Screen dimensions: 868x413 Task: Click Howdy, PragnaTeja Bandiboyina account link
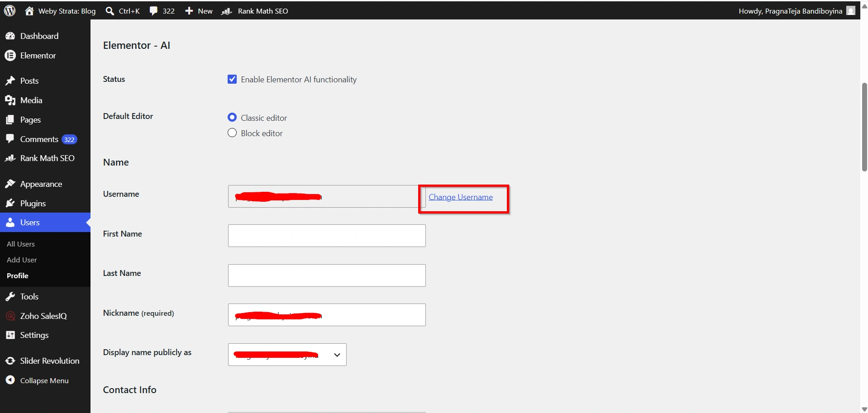tap(790, 11)
